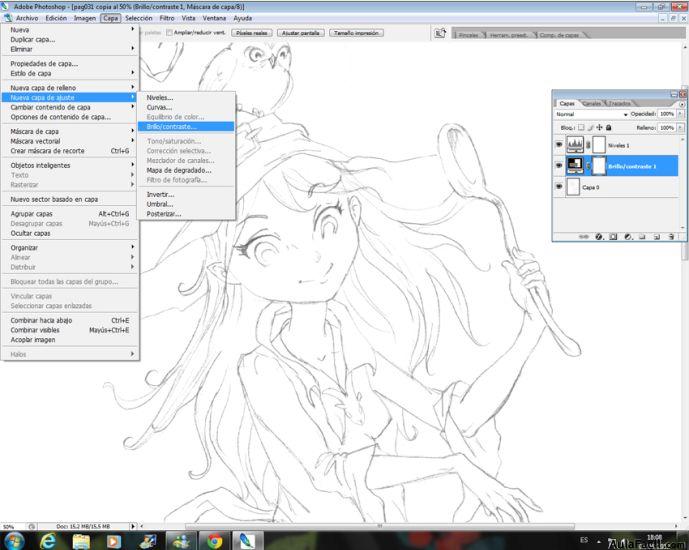Hide the Niveles 1 layer
The image size is (689, 550).
pyautogui.click(x=559, y=144)
